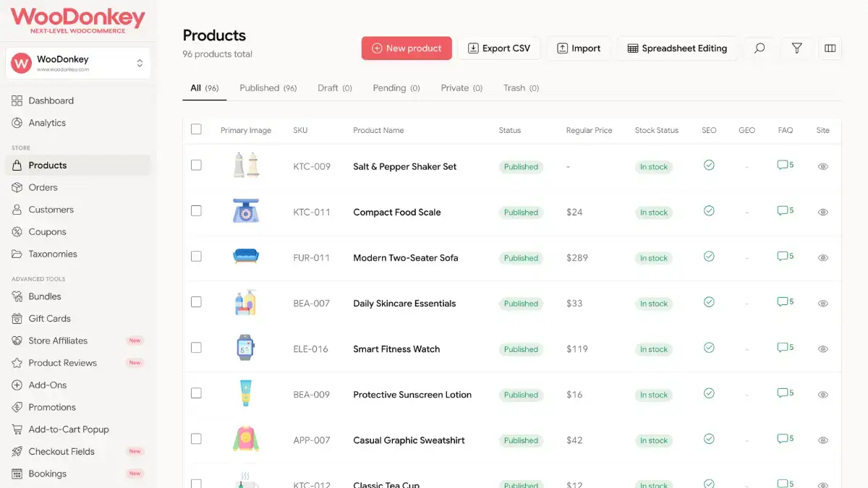The image size is (868, 488).
Task: Click the Stock Status column header
Action: 657,131
